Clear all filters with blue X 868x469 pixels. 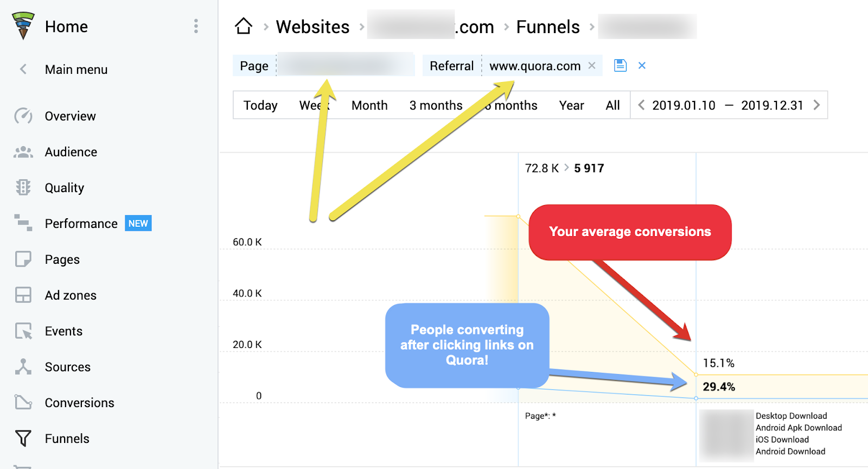coord(642,66)
